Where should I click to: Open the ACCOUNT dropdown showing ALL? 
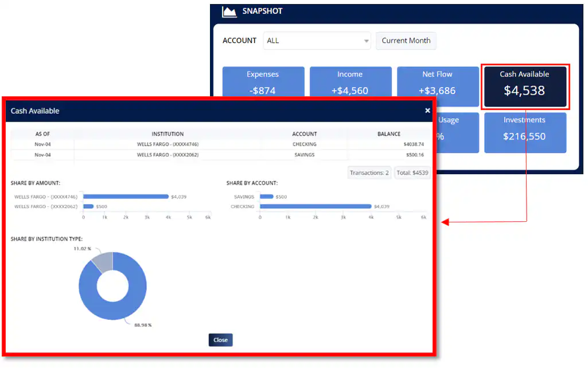click(x=317, y=41)
